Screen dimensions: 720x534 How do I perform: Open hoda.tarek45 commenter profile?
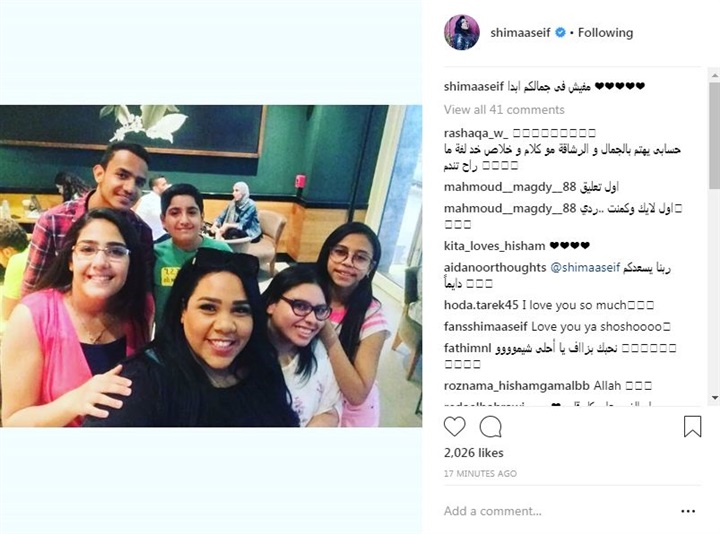481,305
